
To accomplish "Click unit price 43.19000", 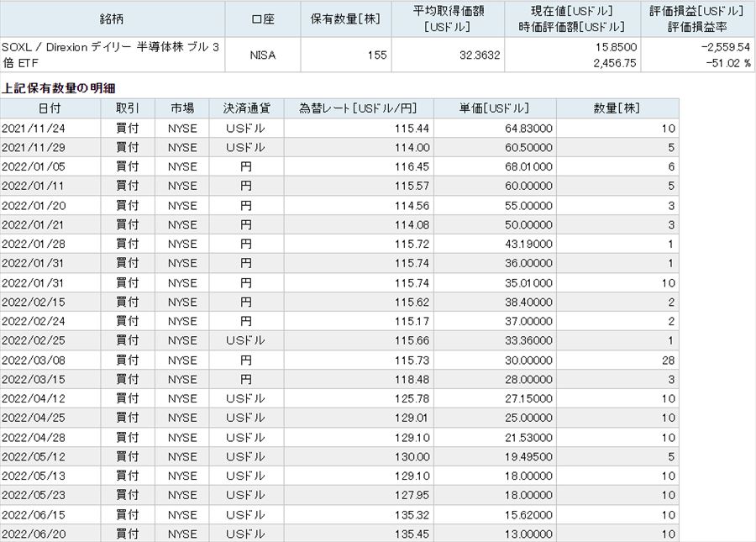I will click(528, 244).
